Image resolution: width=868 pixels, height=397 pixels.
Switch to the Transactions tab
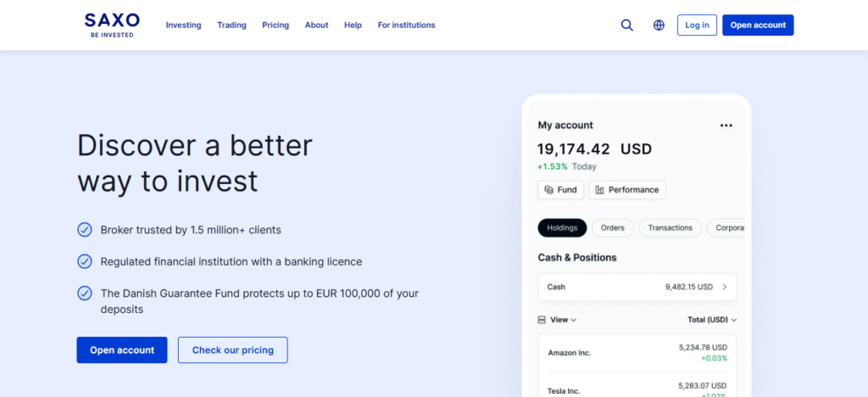coord(670,227)
